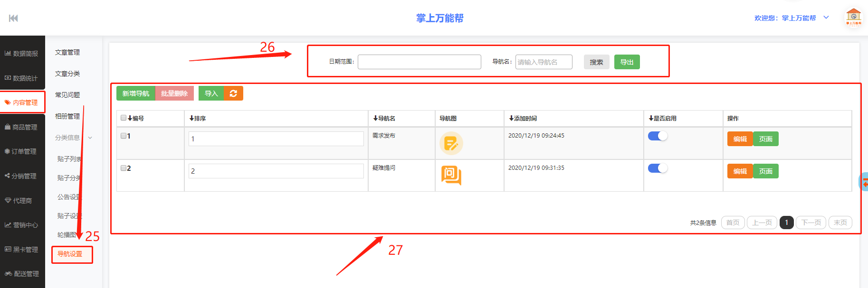Open 营销中心 in the left sidebar
Image resolution: width=868 pixels, height=288 pixels.
(22, 225)
